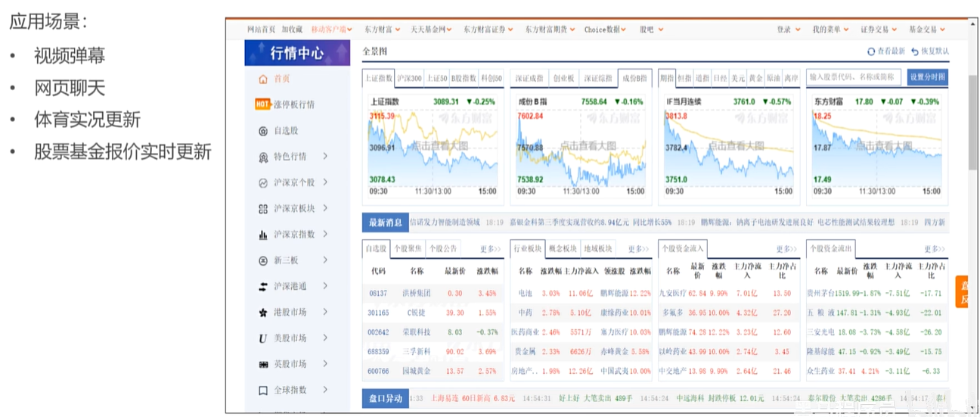The width and height of the screenshot is (980, 417).
Task: Click the 最新消息 blue label
Action: [x=386, y=223]
